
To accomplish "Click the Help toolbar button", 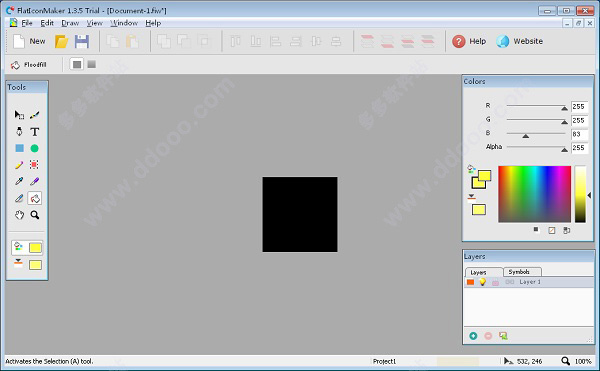I will [x=469, y=41].
